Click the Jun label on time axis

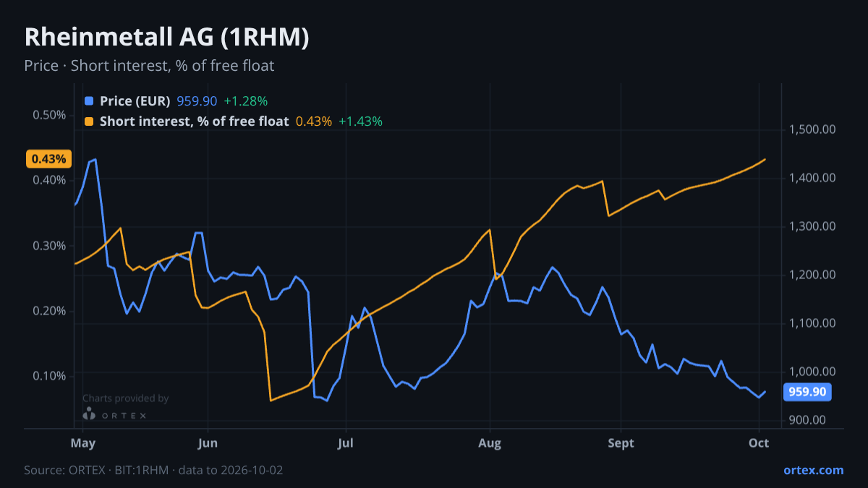click(208, 442)
